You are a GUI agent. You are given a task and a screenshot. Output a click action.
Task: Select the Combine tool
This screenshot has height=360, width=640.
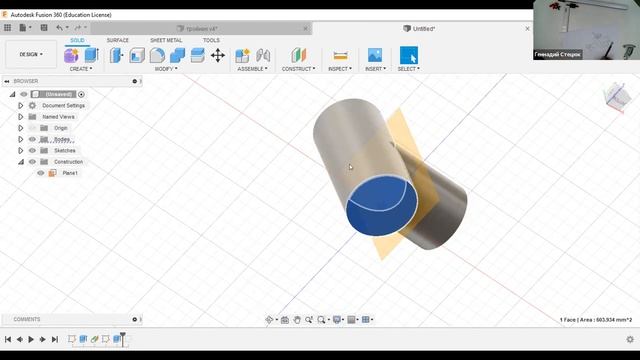point(177,55)
